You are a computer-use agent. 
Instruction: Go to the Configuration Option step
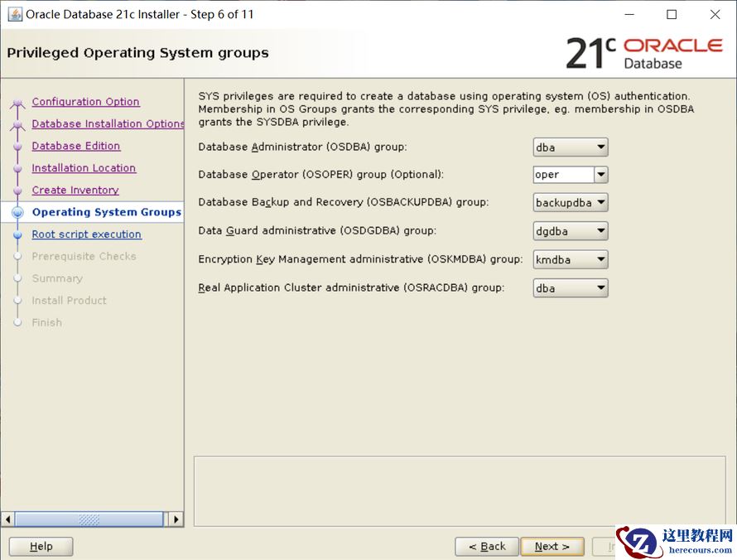85,102
